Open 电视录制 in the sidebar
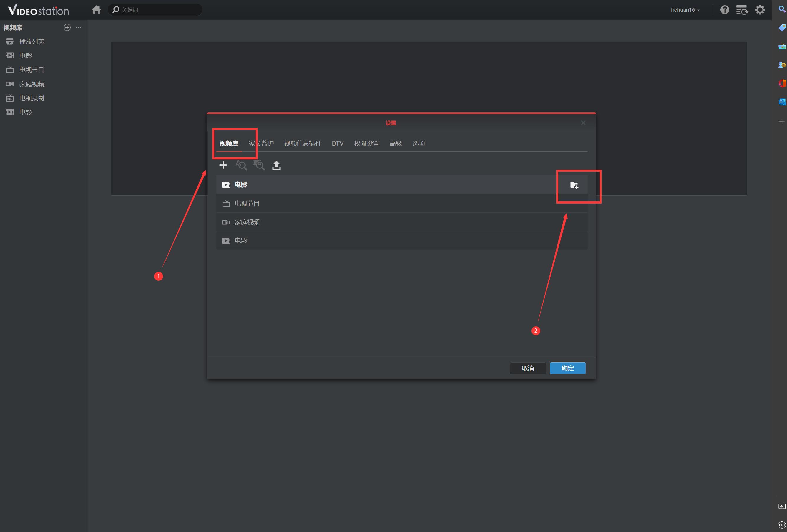787x532 pixels. tap(32, 98)
